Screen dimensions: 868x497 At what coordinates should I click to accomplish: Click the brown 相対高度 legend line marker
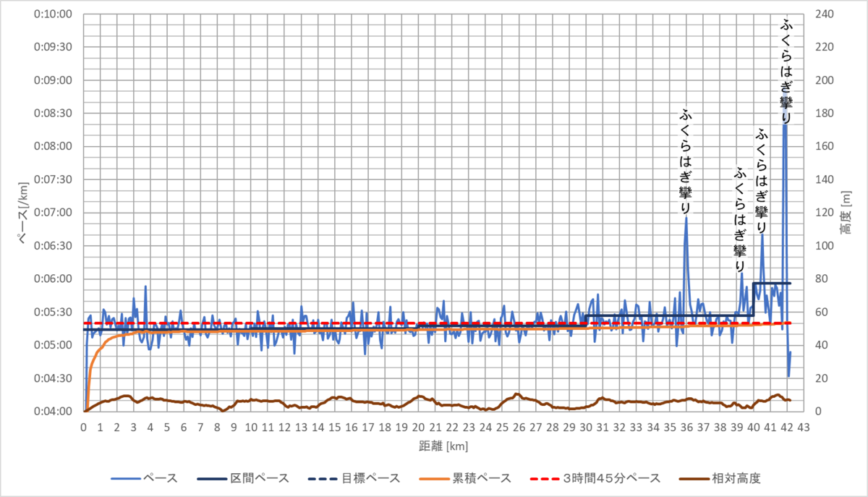tap(694, 479)
